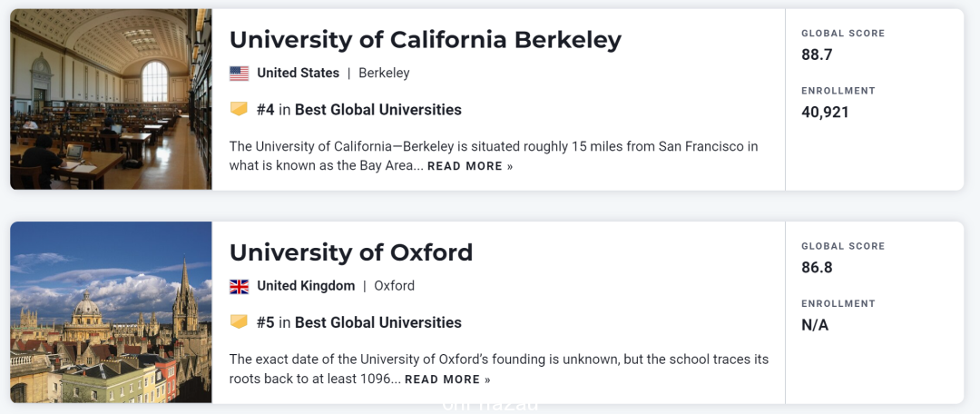This screenshot has width=980, height=414.
Task: Click READ MORE in the Oxford description
Action: click(447, 379)
